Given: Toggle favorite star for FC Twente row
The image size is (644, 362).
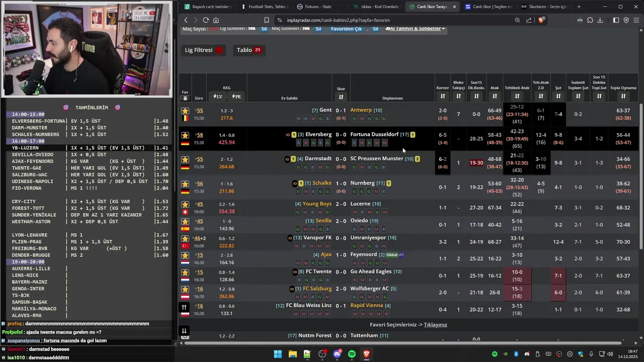Looking at the screenshot, I should tap(185, 273).
